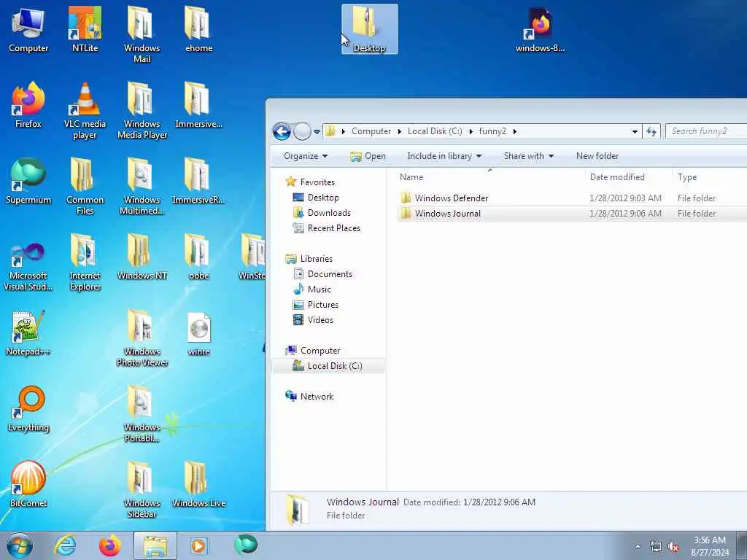The image size is (747, 560).
Task: Select the Everything search shortcut
Action: 28,409
